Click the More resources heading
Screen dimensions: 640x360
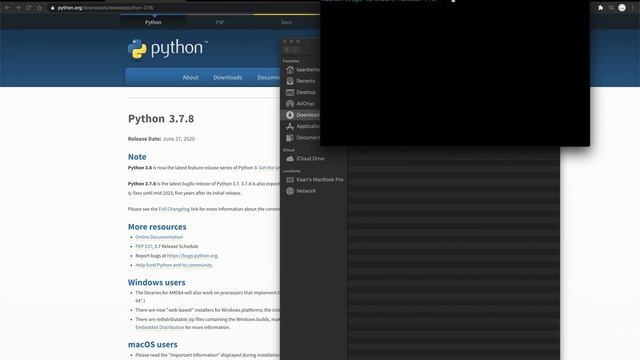click(x=157, y=227)
